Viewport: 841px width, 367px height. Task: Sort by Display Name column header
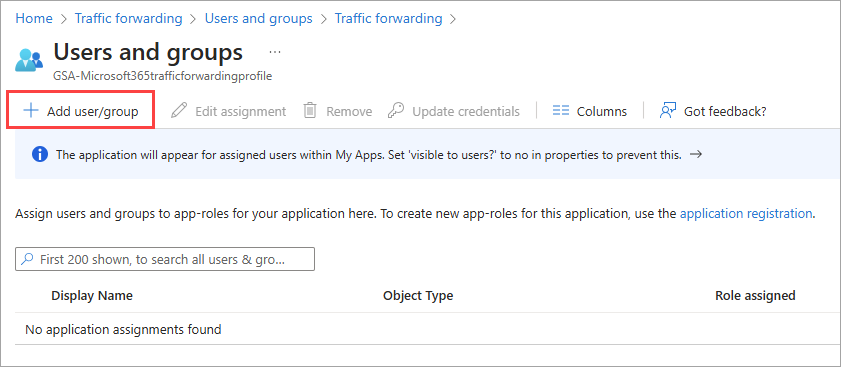click(92, 296)
